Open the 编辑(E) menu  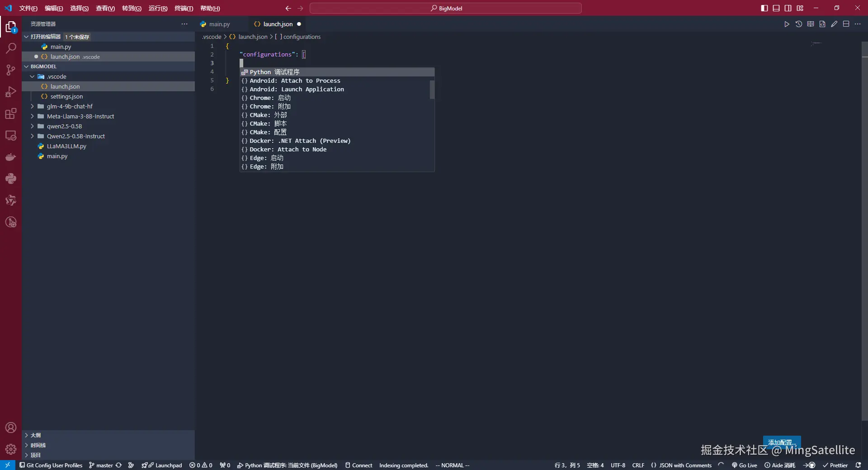click(54, 8)
